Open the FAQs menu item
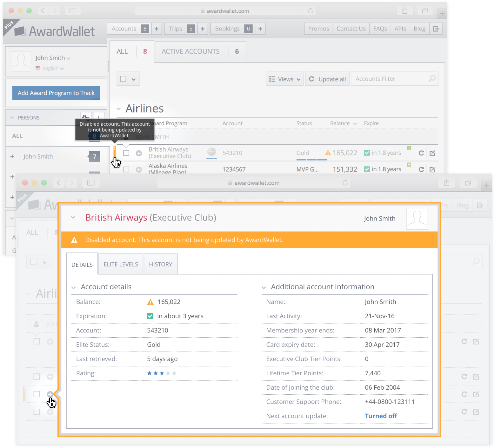 tap(380, 29)
